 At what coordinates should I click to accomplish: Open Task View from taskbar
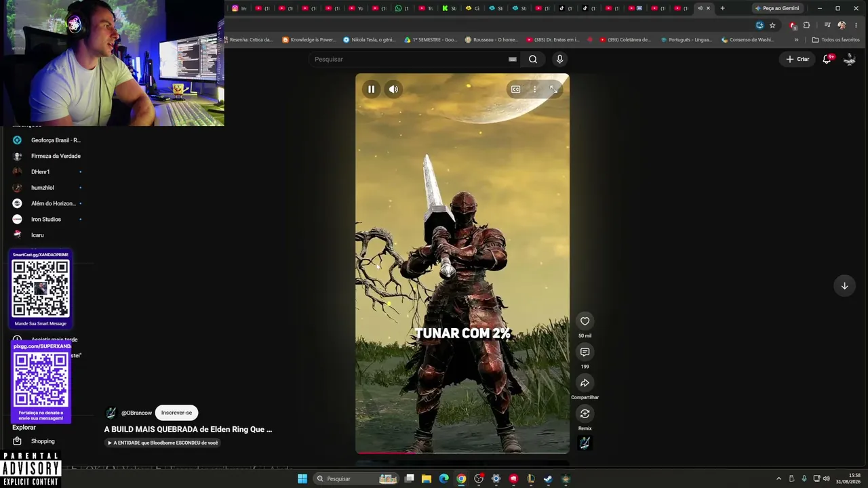point(410,479)
